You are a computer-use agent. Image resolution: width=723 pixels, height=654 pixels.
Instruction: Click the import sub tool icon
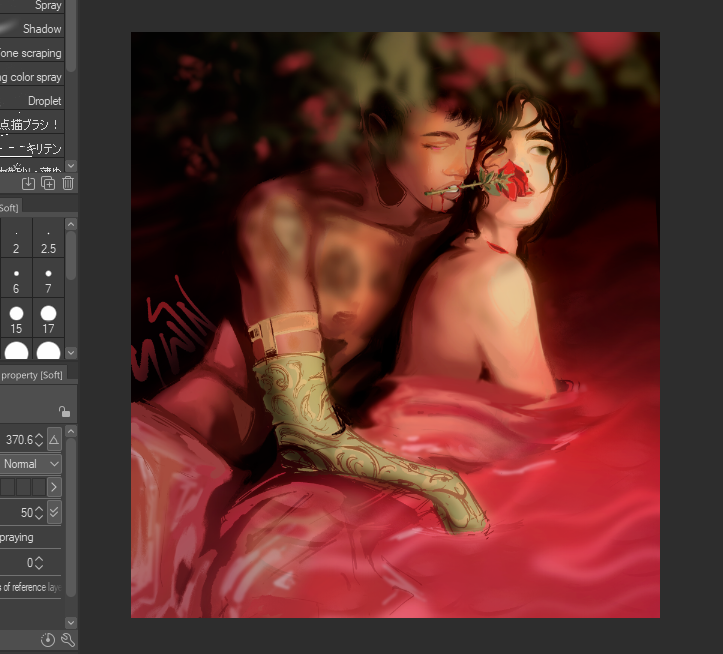click(x=28, y=184)
